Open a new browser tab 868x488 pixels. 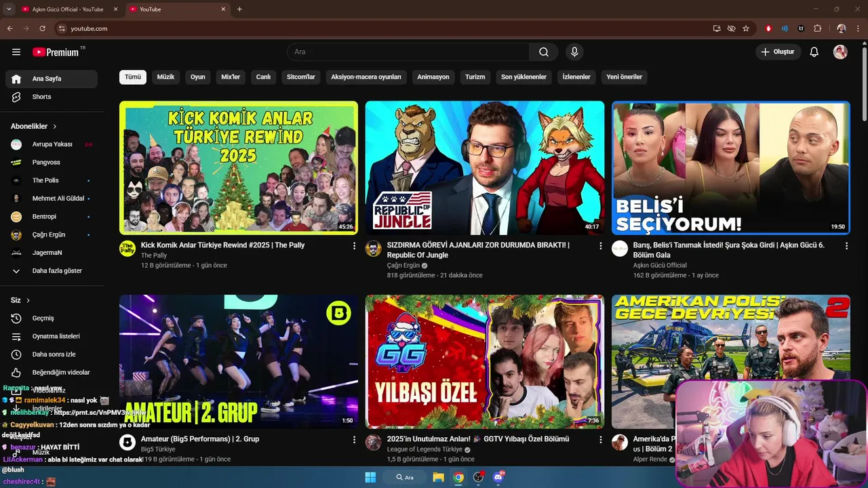[x=239, y=9]
